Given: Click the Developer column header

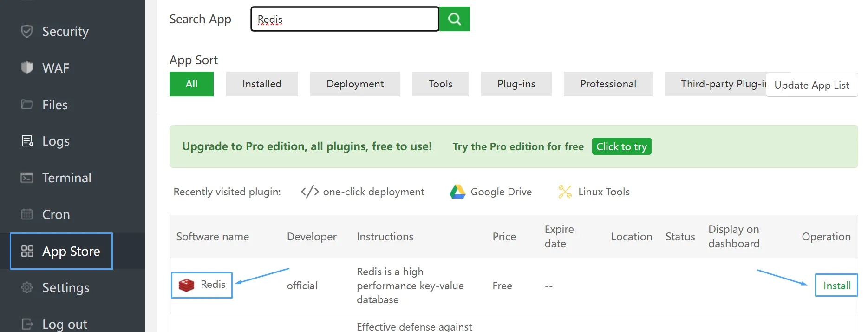Looking at the screenshot, I should [x=312, y=237].
